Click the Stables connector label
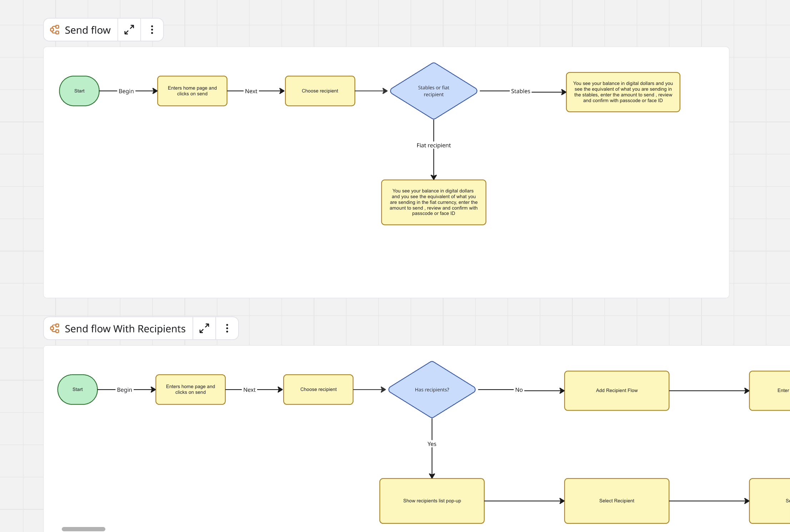Screen dimensions: 790x532 tap(520, 91)
